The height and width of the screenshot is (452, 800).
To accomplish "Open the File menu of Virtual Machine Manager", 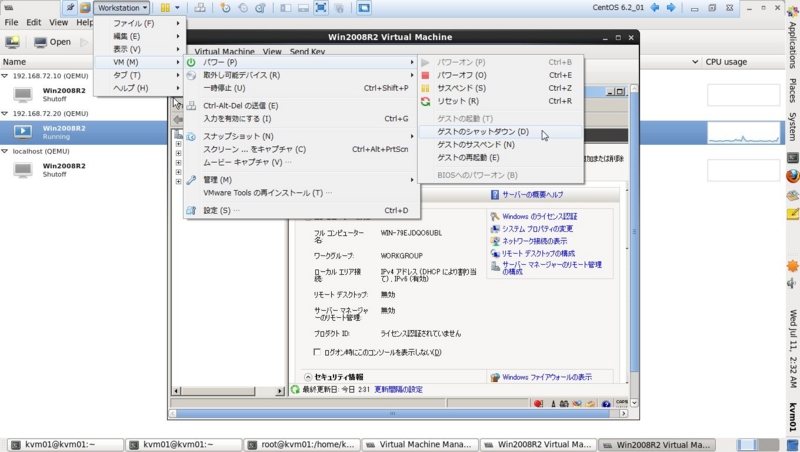I will pos(11,22).
